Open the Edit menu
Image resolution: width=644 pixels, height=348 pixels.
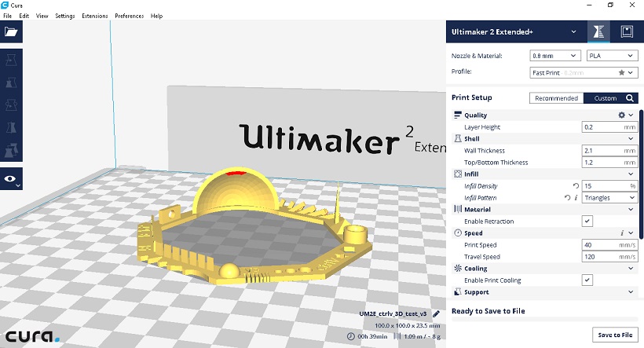tap(24, 16)
